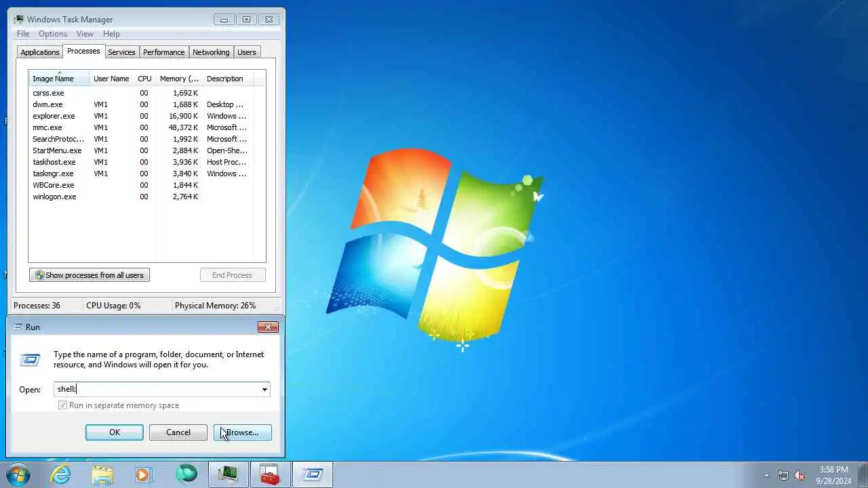Click the Open-She... description cell

[x=227, y=150]
